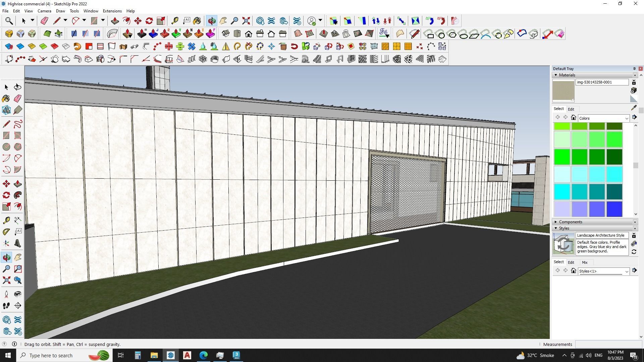The height and width of the screenshot is (362, 644).
Task: Select the Push/Pull tool
Action: coord(18,184)
